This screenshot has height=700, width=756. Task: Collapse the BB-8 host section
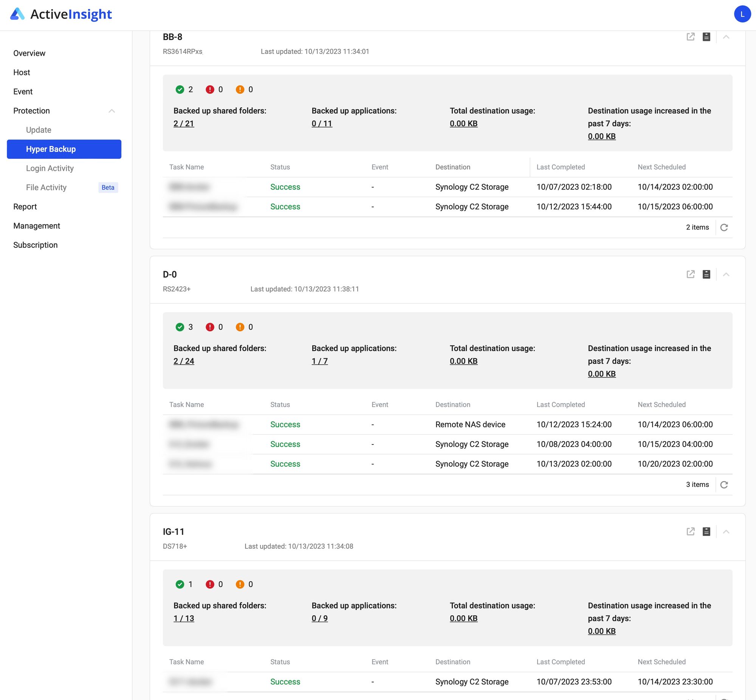click(x=726, y=37)
